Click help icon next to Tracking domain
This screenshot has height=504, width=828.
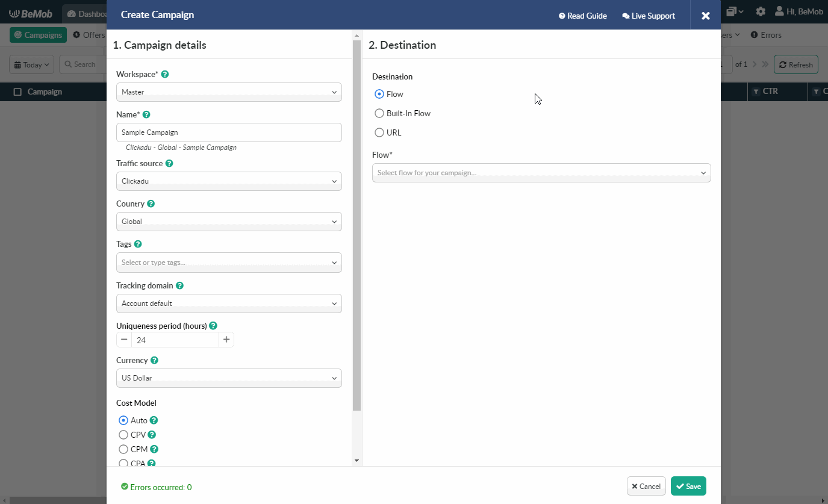(179, 285)
